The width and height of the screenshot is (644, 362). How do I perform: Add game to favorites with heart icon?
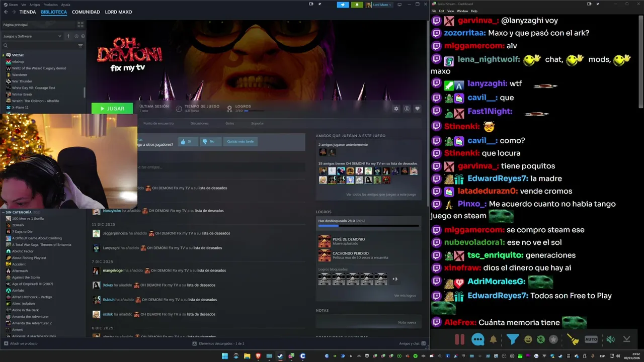[417, 109]
